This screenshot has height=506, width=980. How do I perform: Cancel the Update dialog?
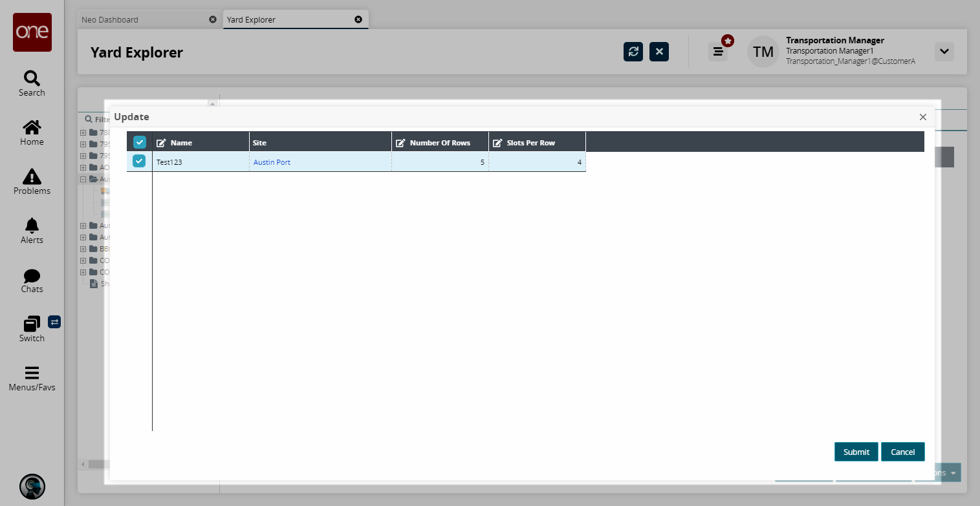pyautogui.click(x=902, y=452)
